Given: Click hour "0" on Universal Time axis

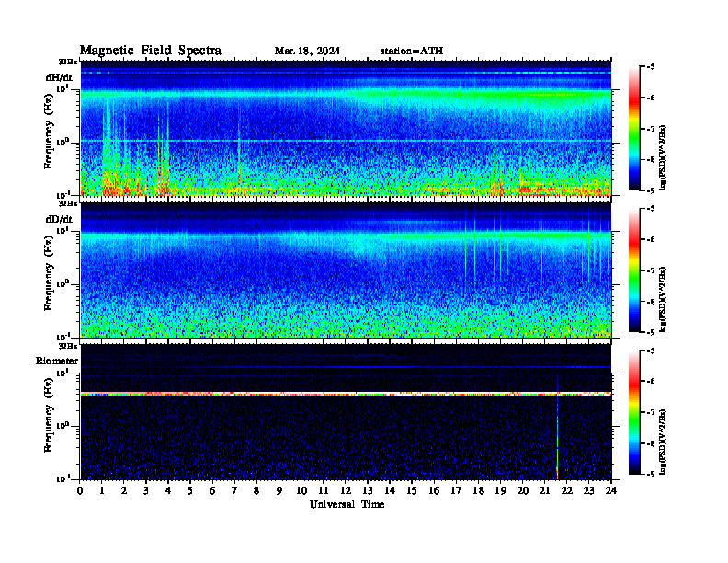Looking at the screenshot, I should pos(80,490).
